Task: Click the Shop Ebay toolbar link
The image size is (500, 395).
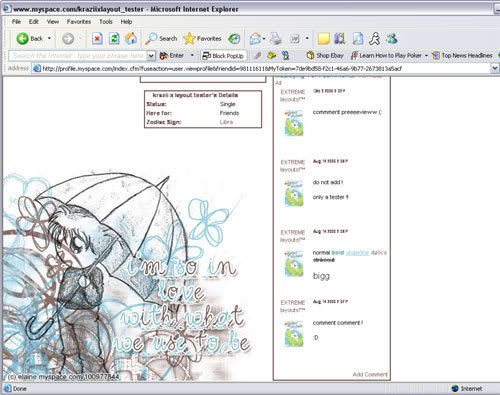Action: point(325,56)
